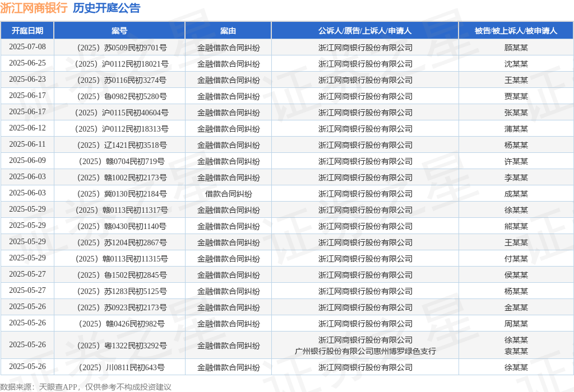Click the 浙江网商银行 title text

[x=34, y=8]
